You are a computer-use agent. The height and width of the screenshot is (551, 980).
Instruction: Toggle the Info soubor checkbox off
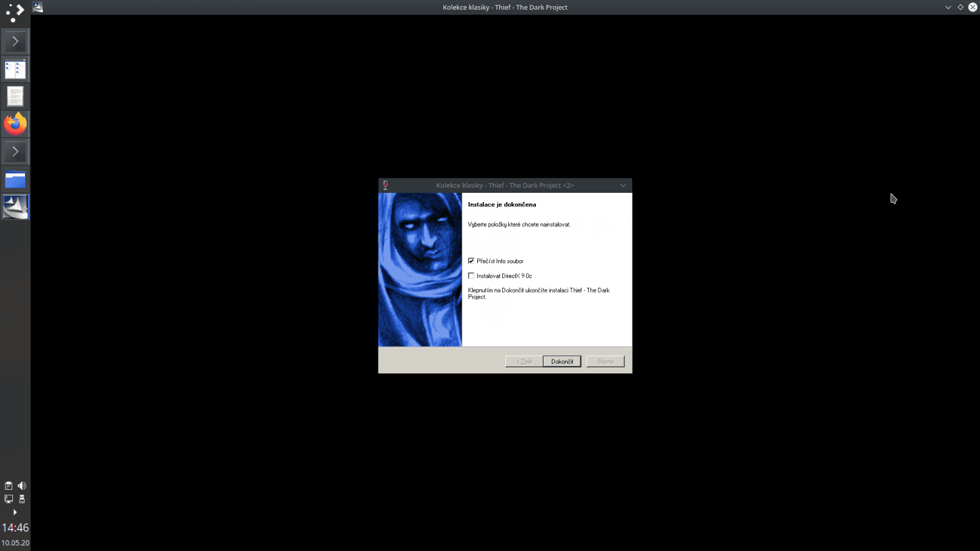coord(471,261)
